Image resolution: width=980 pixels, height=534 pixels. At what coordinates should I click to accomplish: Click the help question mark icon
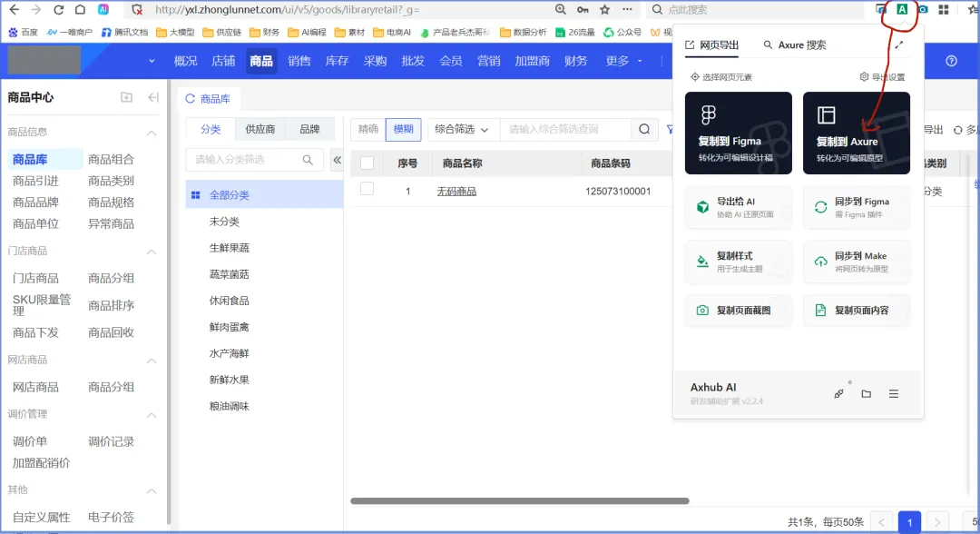pyautogui.click(x=951, y=61)
